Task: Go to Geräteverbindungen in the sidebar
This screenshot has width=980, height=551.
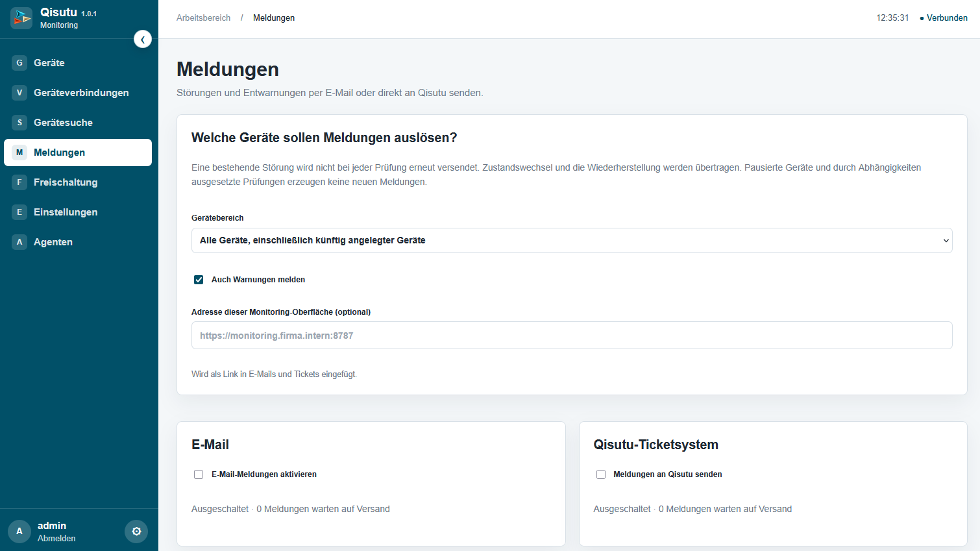Action: click(78, 93)
